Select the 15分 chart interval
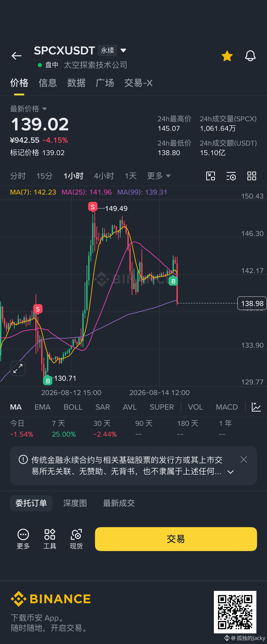This screenshot has height=644, width=267. click(x=44, y=176)
